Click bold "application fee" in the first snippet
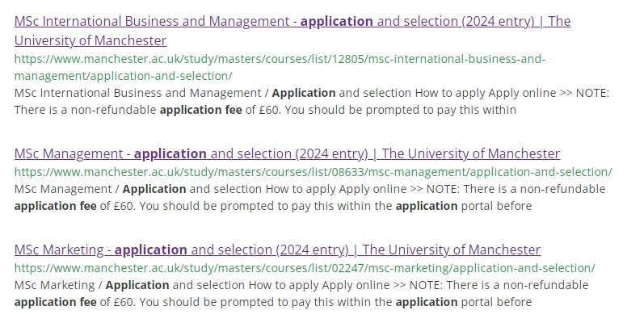The image size is (644, 323). 201,110
